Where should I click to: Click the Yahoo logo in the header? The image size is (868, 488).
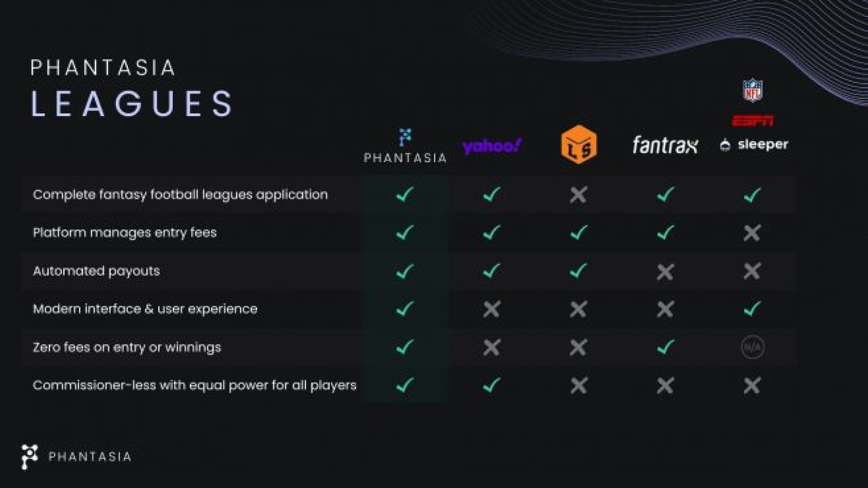tap(492, 146)
